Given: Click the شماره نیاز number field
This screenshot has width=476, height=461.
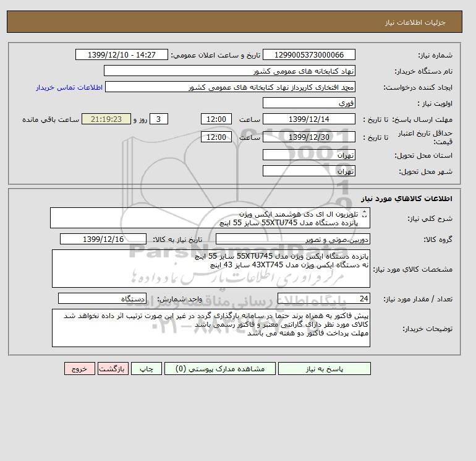Looking at the screenshot, I should pyautogui.click(x=308, y=54).
